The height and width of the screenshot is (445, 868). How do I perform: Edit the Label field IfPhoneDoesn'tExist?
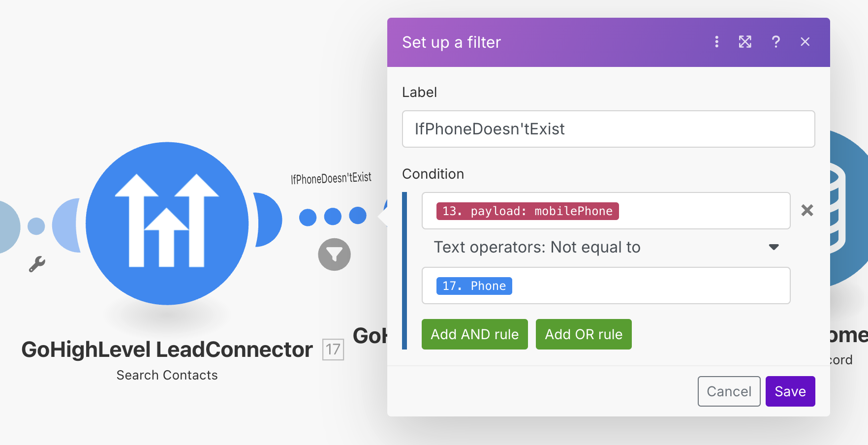[x=608, y=129]
